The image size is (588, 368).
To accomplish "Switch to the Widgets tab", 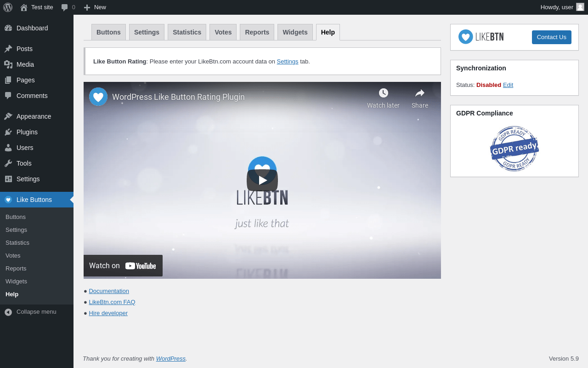I will coord(295,32).
